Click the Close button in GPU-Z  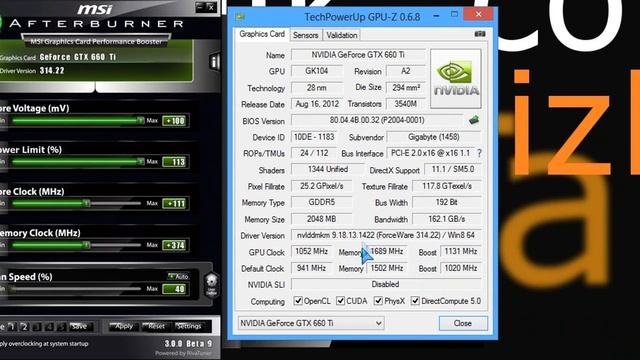[x=463, y=323]
